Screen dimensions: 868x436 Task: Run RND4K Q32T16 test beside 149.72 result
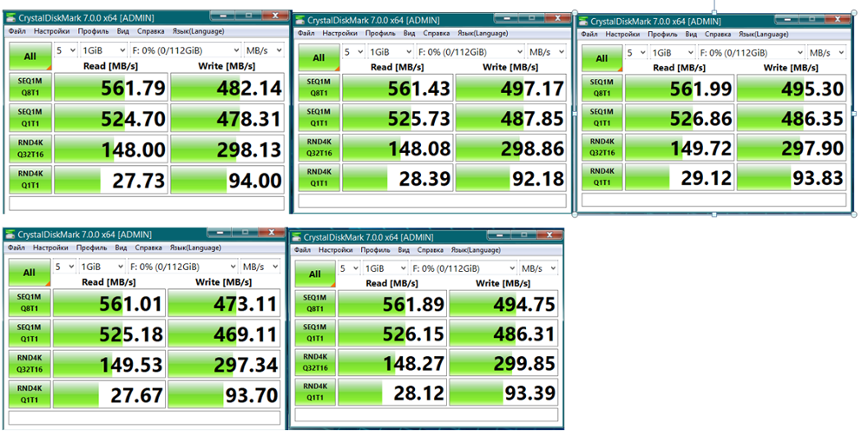click(x=602, y=148)
